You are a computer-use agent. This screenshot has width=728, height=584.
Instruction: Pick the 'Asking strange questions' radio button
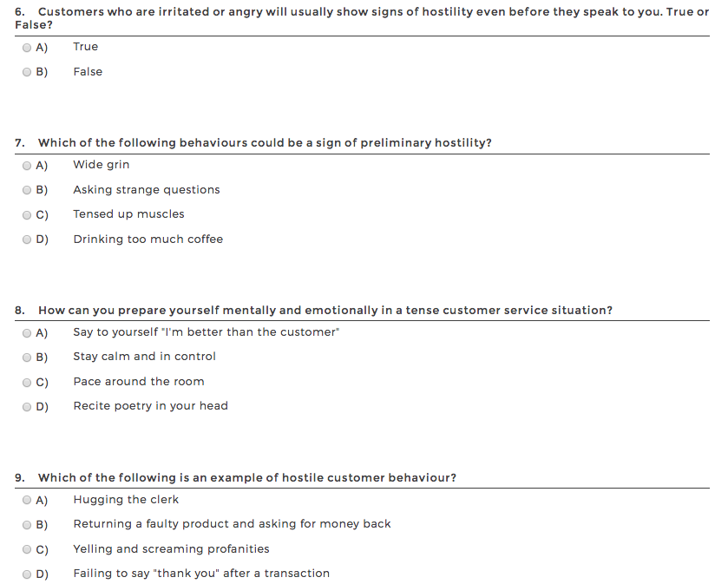pyautogui.click(x=27, y=190)
